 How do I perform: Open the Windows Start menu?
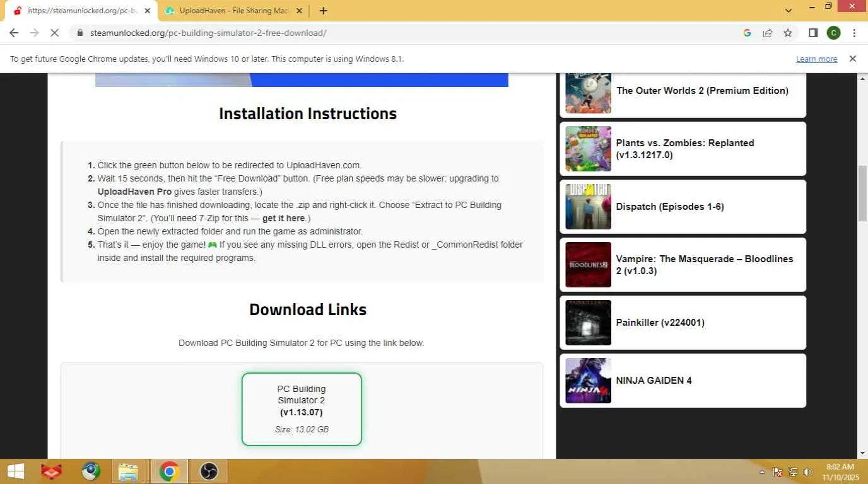pos(15,471)
